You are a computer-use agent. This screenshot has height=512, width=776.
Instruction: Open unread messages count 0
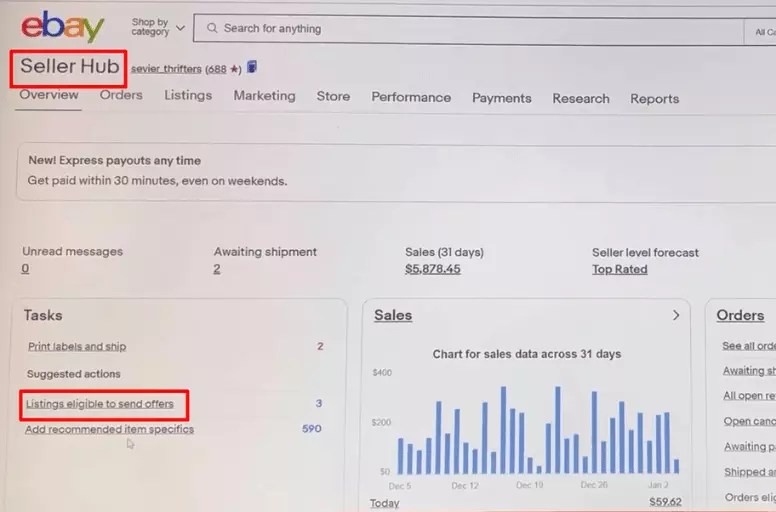(x=25, y=269)
